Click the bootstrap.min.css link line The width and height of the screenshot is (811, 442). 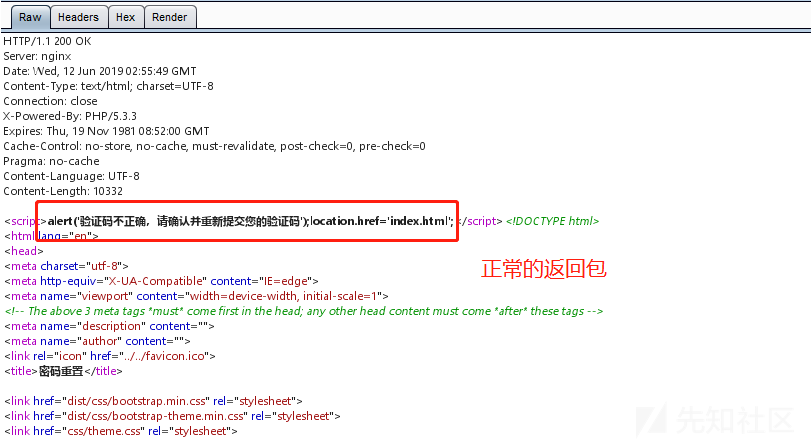pyautogui.click(x=153, y=401)
